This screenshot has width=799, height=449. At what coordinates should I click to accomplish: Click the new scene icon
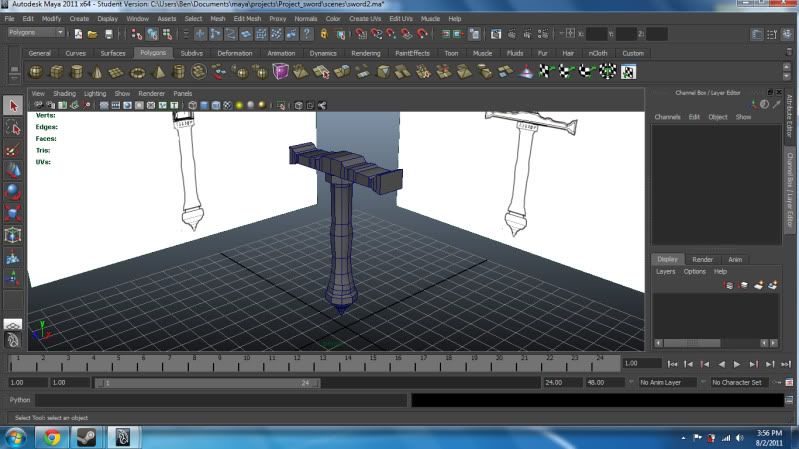(78, 34)
